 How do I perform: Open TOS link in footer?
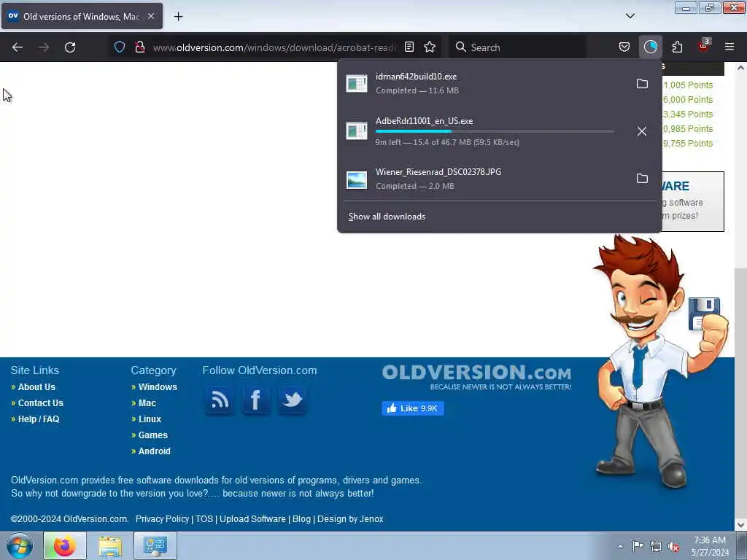[x=204, y=519]
